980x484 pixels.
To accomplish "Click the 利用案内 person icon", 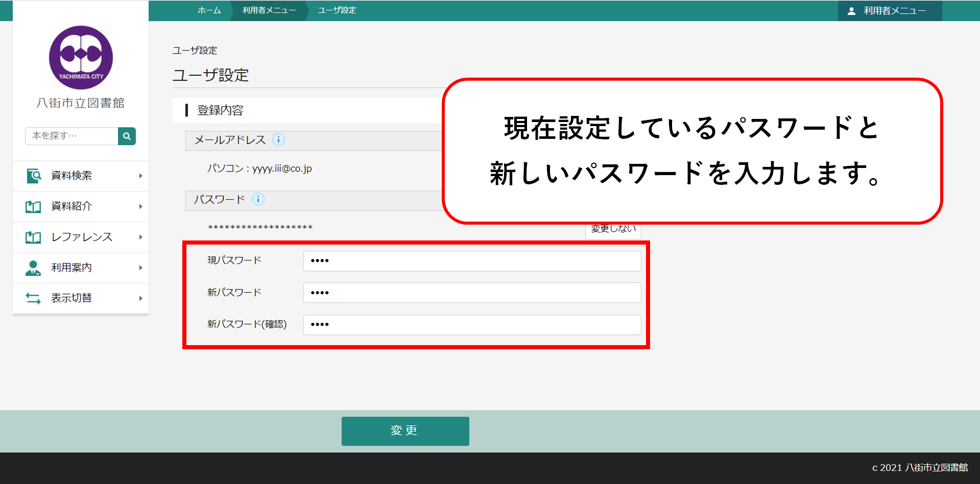I will (33, 268).
